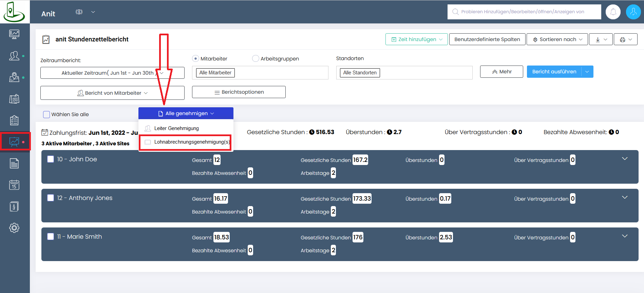Open the map location icon in sidebar
Screen dimensions: 644x293
pyautogui.click(x=14, y=77)
